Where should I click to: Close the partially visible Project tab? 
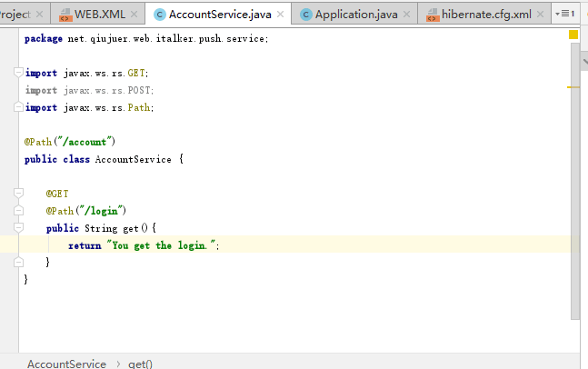39,15
